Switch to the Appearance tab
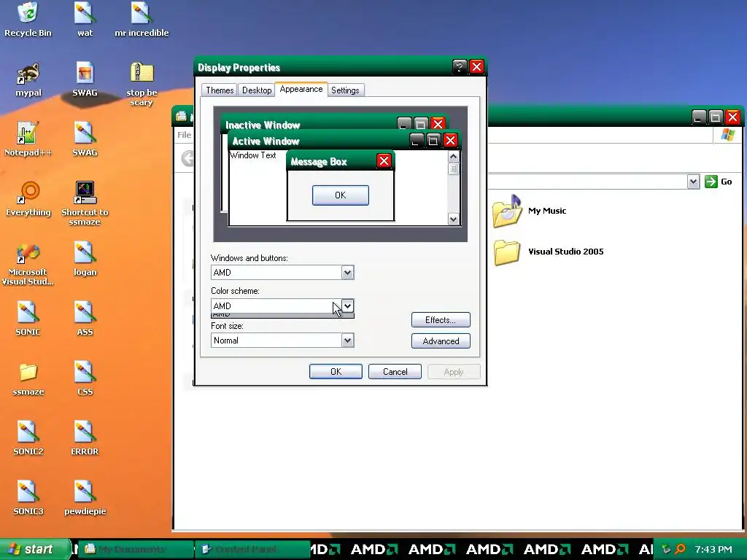Image resolution: width=747 pixels, height=560 pixels. point(301,89)
